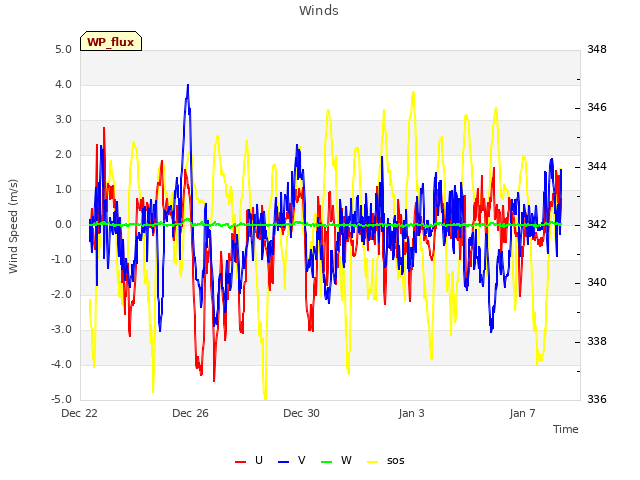Toggle the sos series in legend
Image resolution: width=640 pixels, height=480 pixels.
(386, 460)
